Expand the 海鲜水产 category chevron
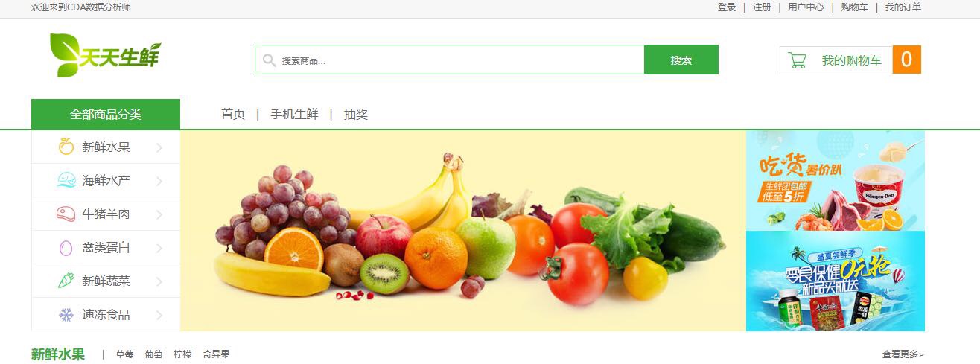Screen dimensions: 980x364 click(159, 181)
